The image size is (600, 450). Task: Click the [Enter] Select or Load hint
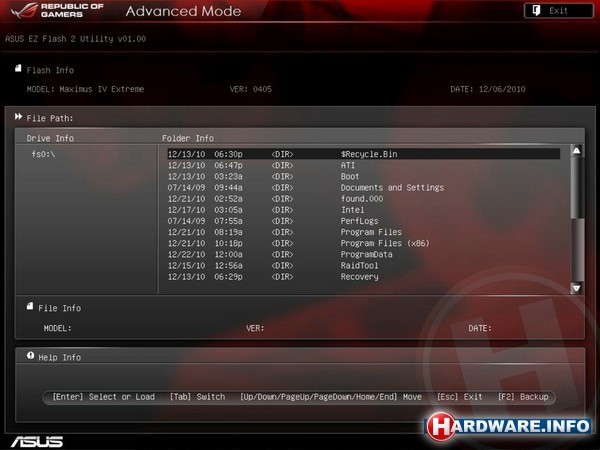click(104, 397)
